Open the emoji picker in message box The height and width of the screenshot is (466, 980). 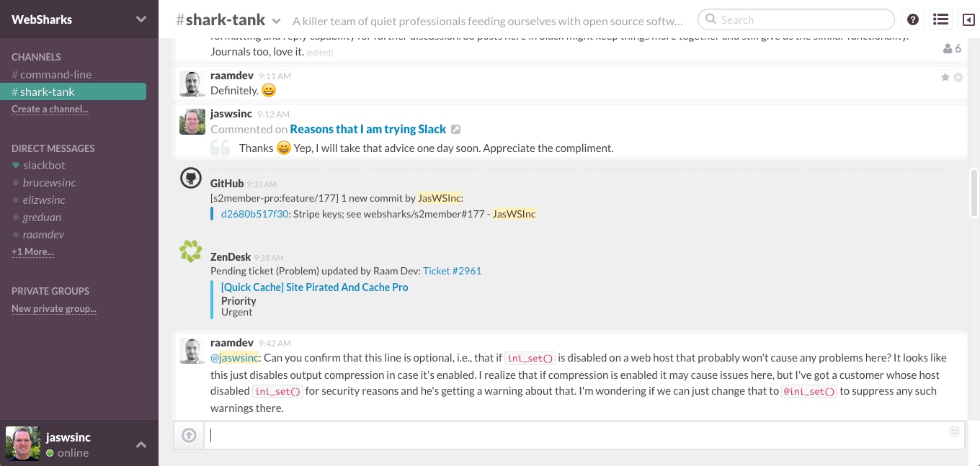[x=955, y=431]
